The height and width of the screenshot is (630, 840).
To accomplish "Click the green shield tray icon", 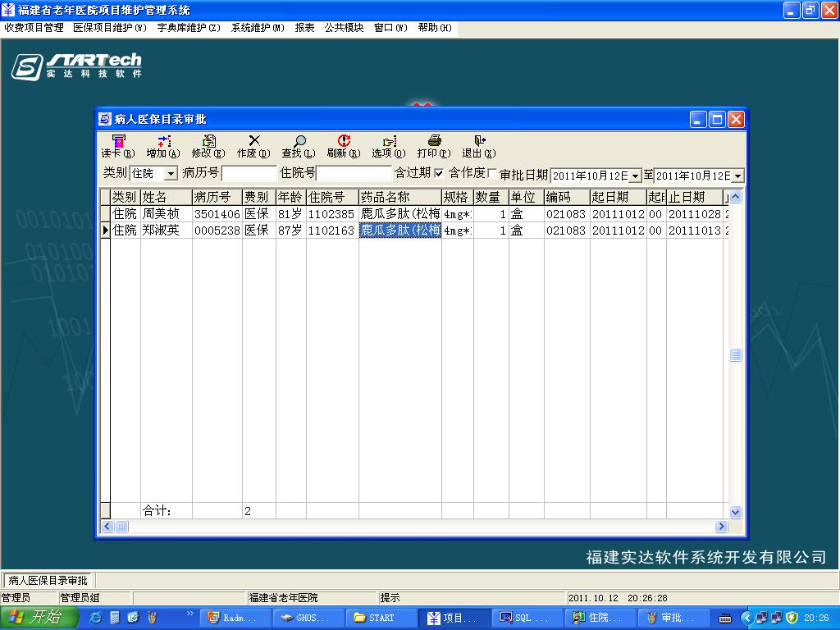I will pyautogui.click(x=792, y=618).
